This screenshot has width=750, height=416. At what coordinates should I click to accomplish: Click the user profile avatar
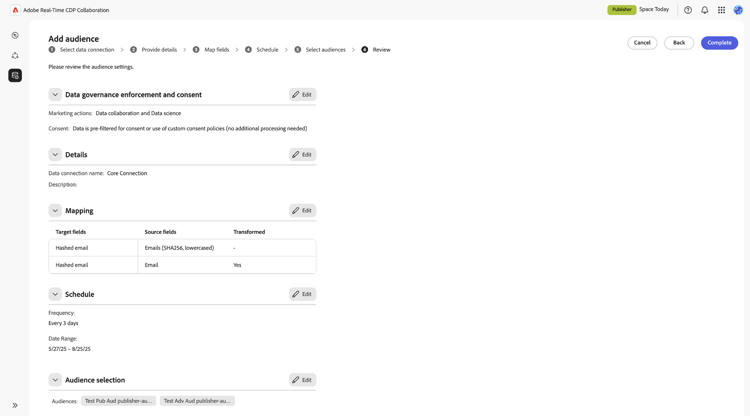point(738,10)
